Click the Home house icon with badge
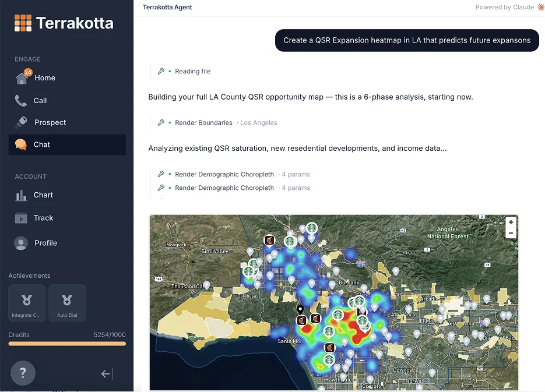Screen dimensions: 545x392 click(23, 77)
